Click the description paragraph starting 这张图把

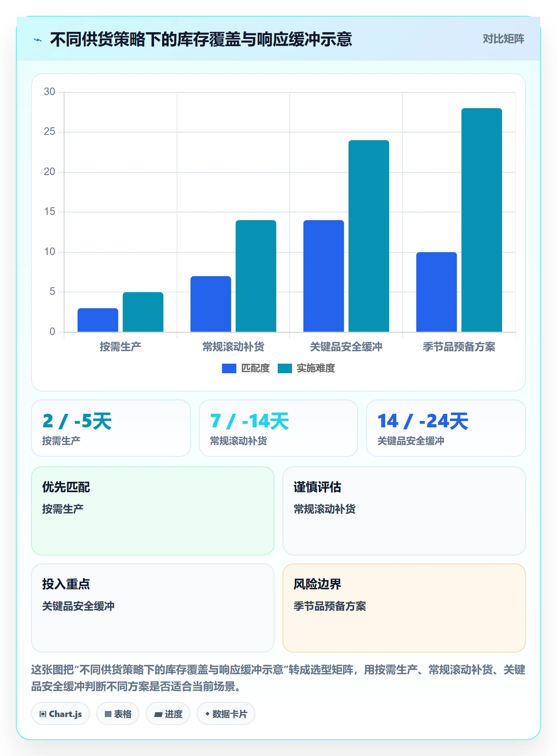click(278, 678)
